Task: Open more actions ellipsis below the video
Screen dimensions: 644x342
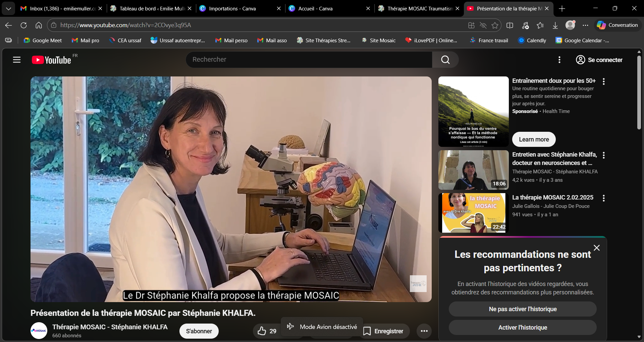Action: [x=424, y=331]
